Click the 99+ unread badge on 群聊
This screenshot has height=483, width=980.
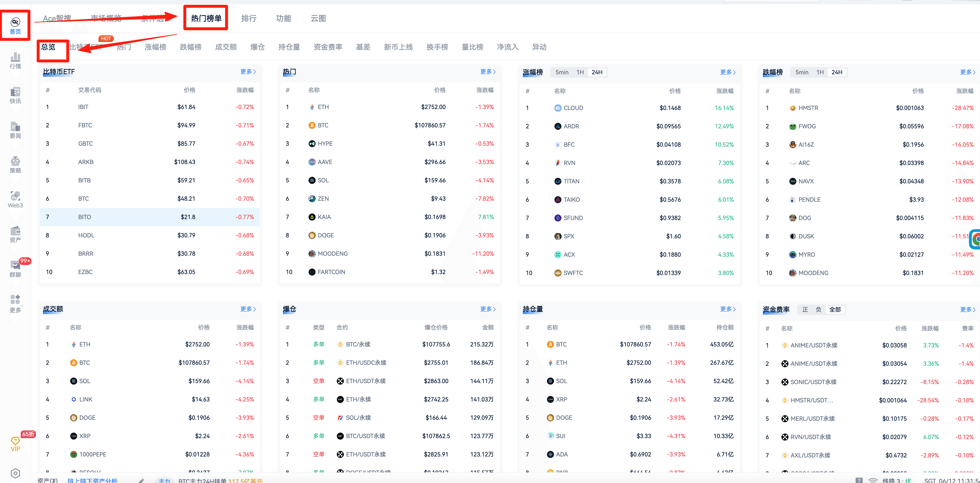tap(25, 261)
